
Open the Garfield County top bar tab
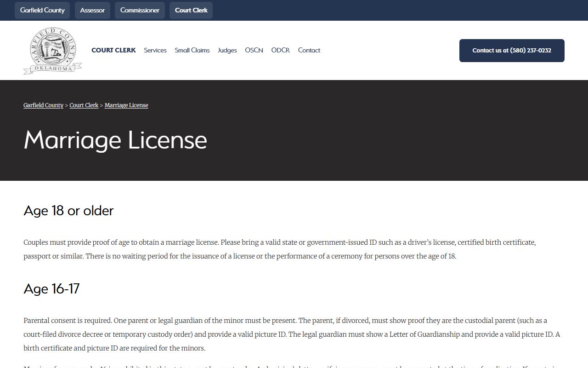coord(42,10)
